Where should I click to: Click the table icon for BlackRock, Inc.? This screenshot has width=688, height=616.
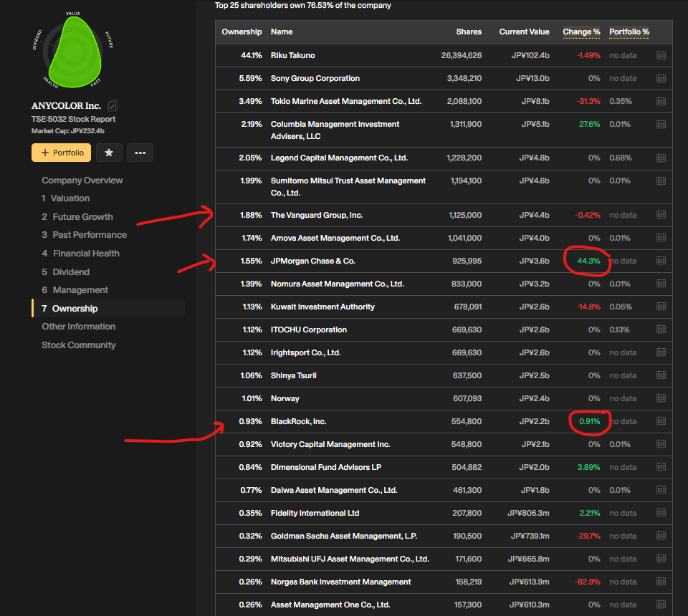[661, 421]
